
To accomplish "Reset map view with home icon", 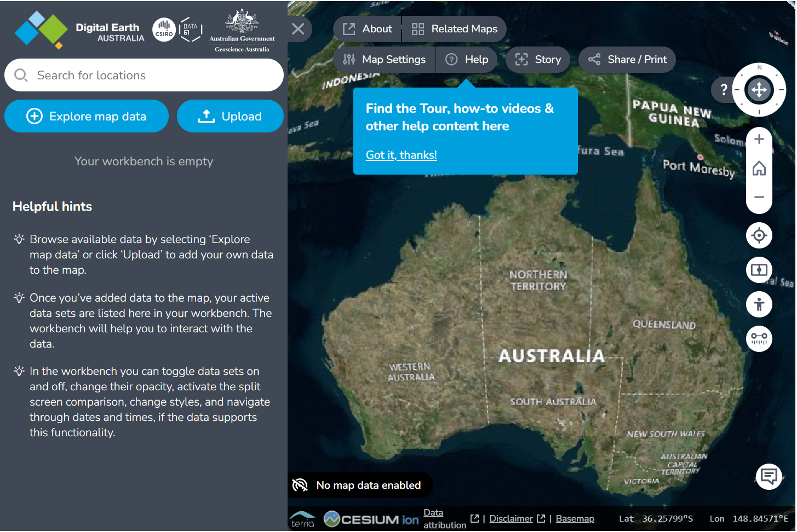I will click(759, 168).
